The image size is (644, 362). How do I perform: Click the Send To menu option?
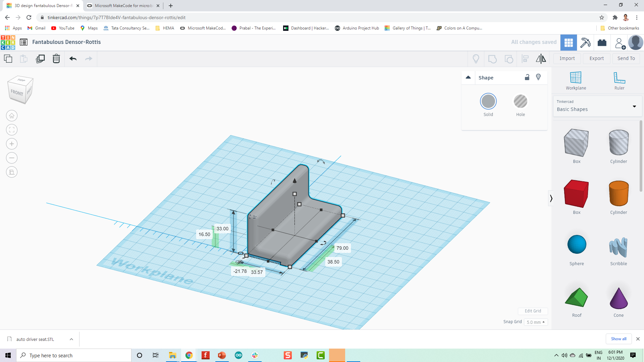click(x=626, y=58)
